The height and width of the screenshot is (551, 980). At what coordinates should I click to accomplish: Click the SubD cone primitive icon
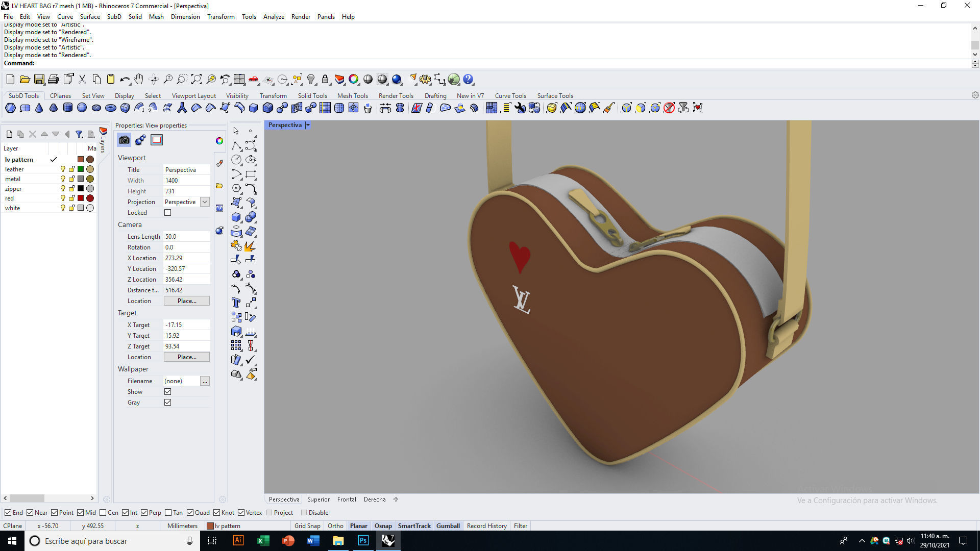tap(39, 108)
